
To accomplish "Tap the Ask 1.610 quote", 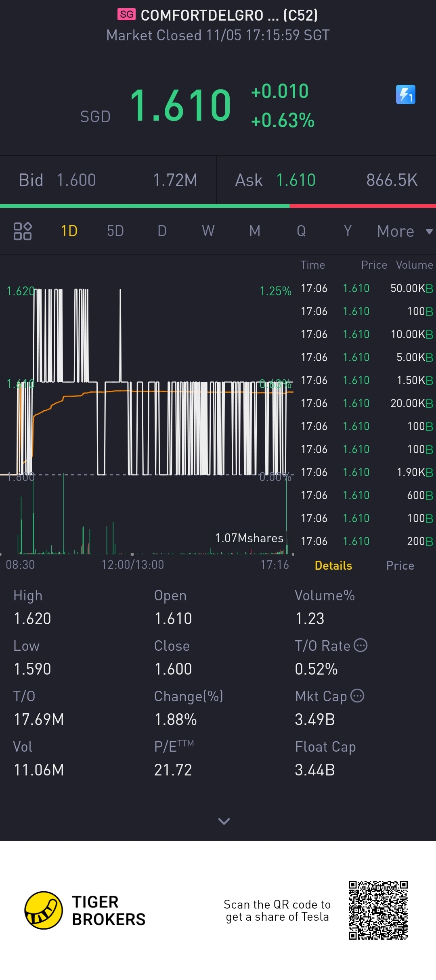I will click(x=275, y=180).
